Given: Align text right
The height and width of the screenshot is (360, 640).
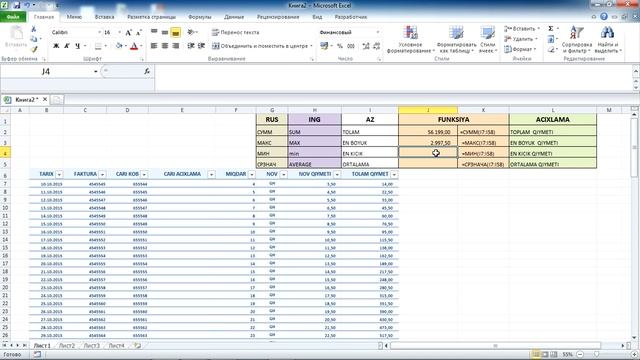Looking at the screenshot, I should coord(176,46).
